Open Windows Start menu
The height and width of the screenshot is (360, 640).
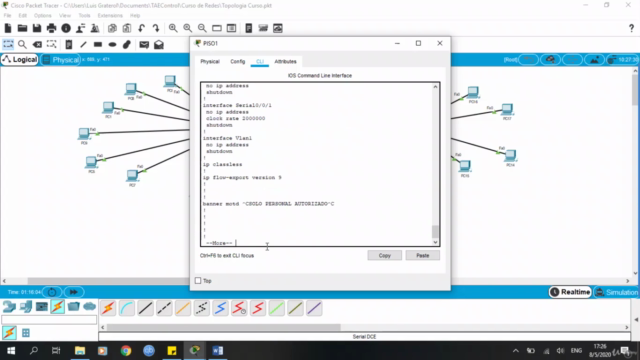click(11, 351)
